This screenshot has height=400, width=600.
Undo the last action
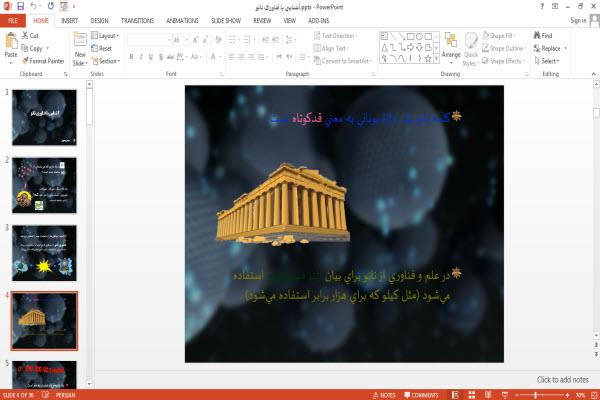point(33,6)
